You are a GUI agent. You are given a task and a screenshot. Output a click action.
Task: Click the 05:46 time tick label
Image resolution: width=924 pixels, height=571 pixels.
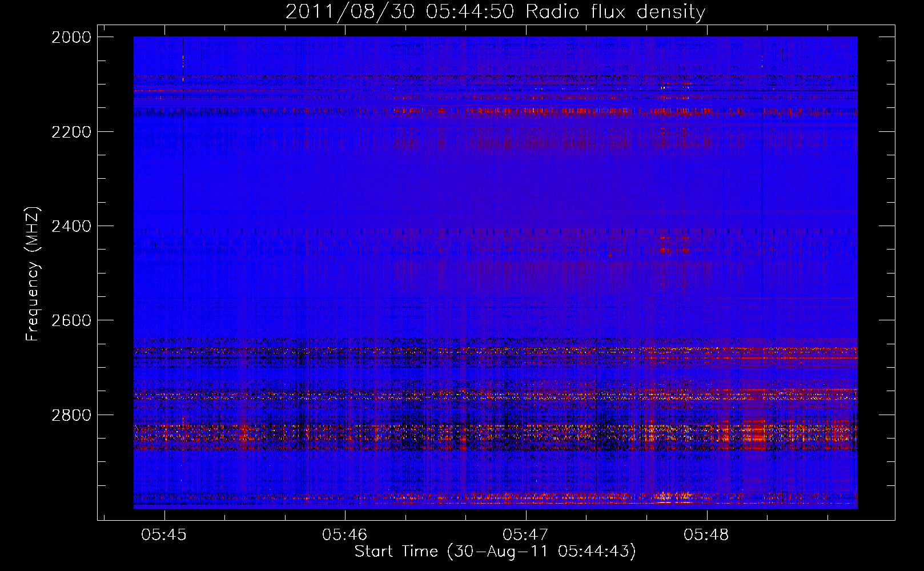pos(345,534)
